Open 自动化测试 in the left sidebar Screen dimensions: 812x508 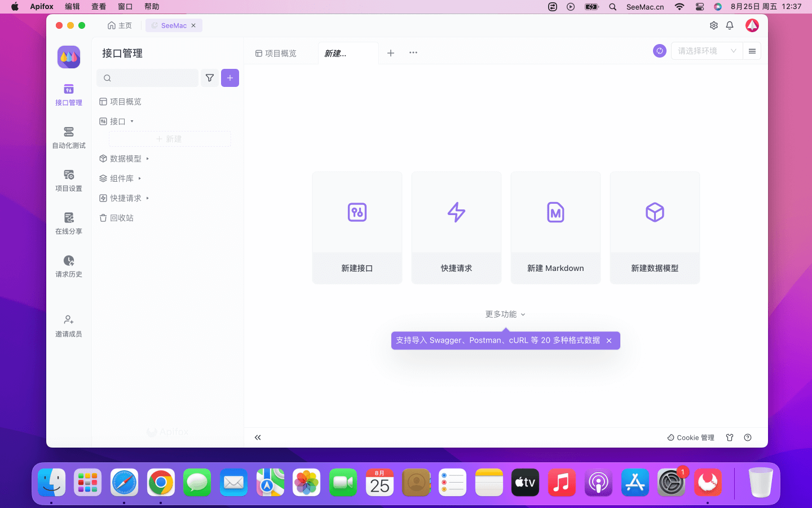[69, 137]
